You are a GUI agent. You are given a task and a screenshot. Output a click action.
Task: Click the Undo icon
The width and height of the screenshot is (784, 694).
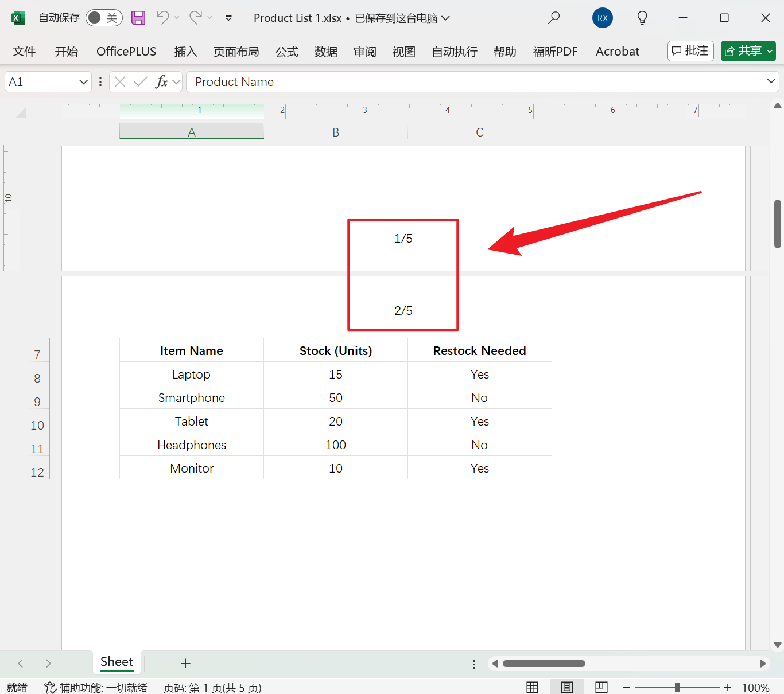pos(162,18)
